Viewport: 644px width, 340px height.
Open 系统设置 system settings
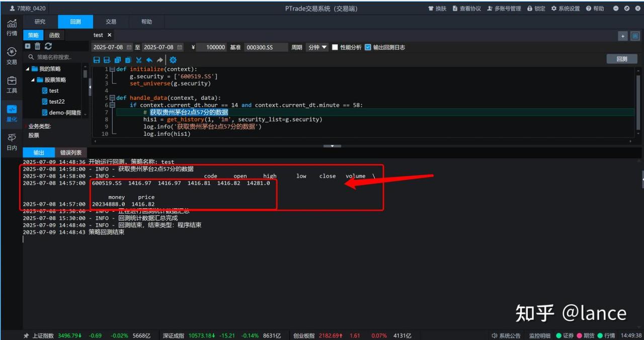[566, 9]
